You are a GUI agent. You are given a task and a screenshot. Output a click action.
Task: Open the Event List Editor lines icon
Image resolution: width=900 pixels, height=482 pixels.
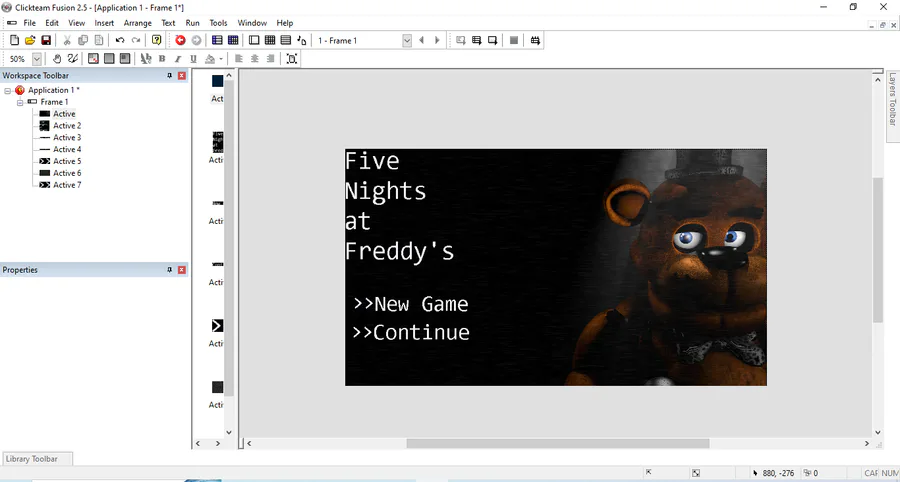[286, 40]
